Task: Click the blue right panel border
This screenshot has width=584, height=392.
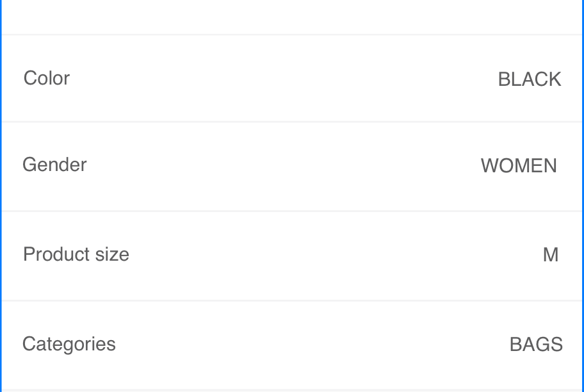Action: [x=583, y=192]
